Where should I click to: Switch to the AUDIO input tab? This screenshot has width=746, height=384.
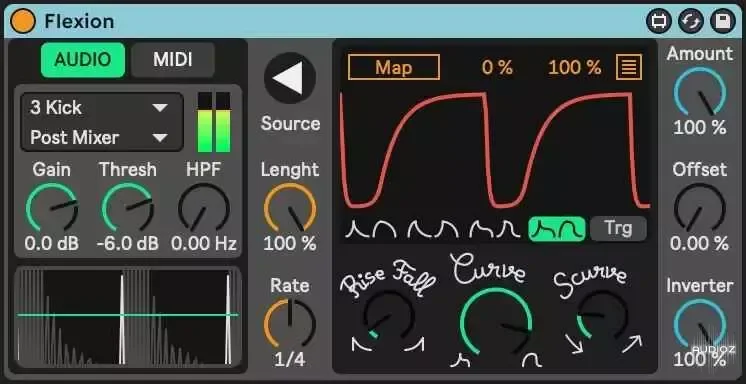pyautogui.click(x=83, y=60)
